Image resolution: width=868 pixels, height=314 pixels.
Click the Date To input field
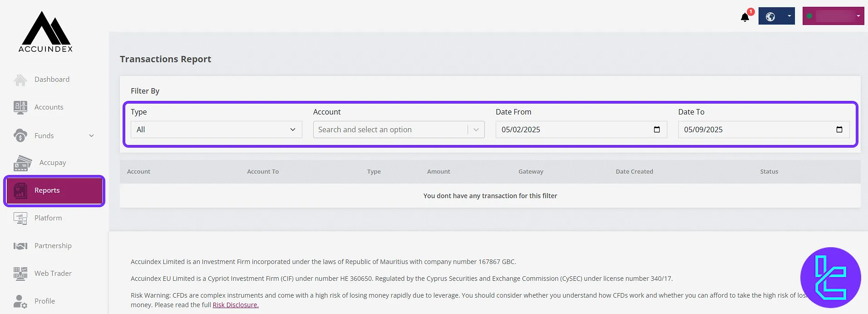click(764, 130)
